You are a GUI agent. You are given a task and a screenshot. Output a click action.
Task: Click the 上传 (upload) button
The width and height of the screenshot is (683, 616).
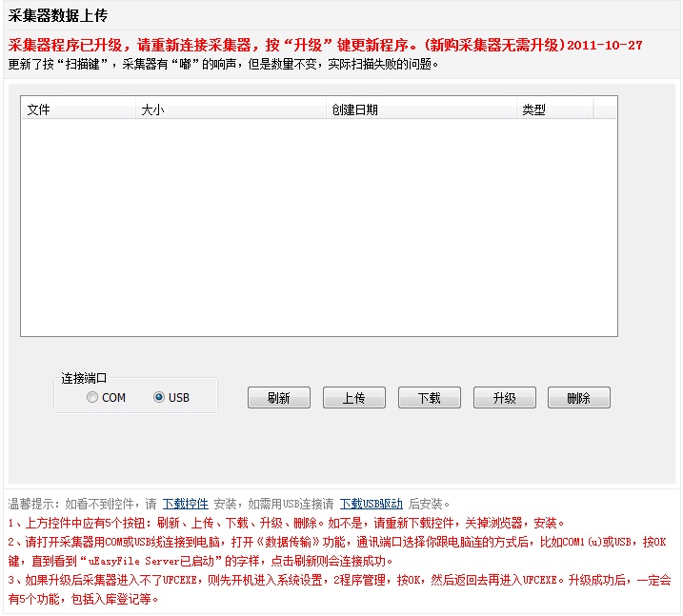(x=354, y=397)
